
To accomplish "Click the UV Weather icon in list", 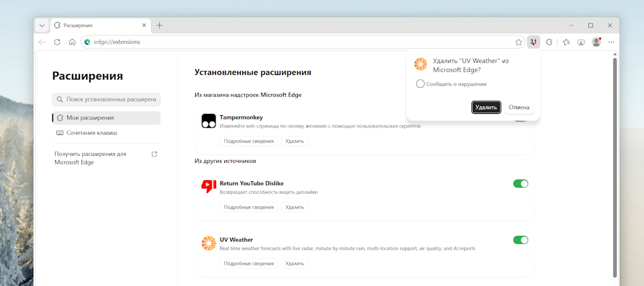I will coord(209,243).
